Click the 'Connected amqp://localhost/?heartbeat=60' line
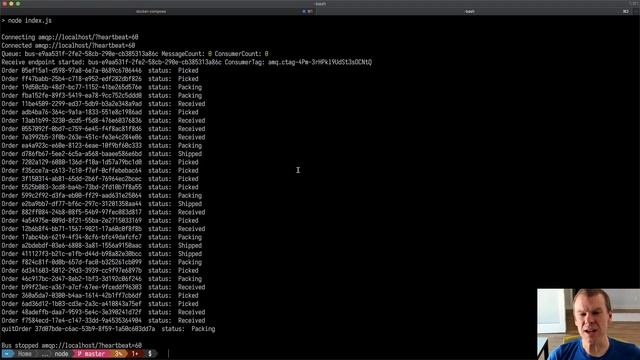This screenshot has width=640, height=360. coord(68,46)
